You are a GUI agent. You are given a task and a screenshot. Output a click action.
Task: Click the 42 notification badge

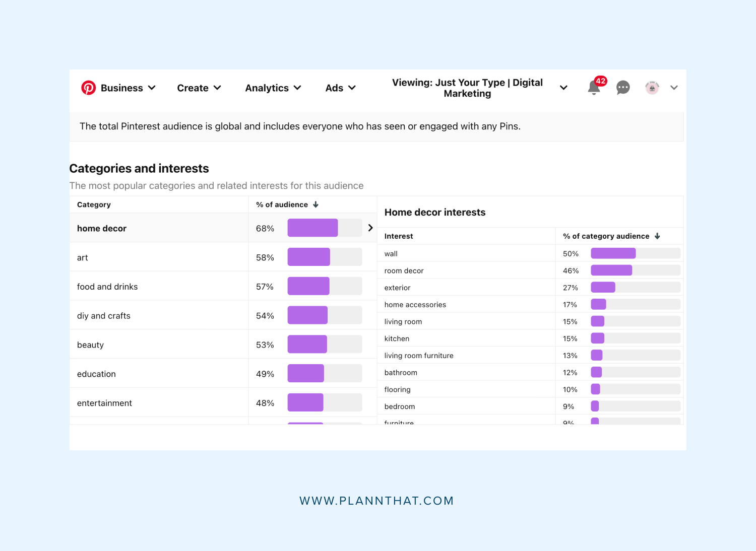(x=600, y=81)
